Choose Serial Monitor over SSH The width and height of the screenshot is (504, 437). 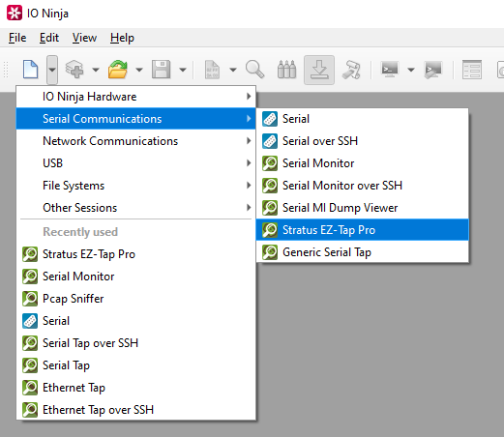363,186
